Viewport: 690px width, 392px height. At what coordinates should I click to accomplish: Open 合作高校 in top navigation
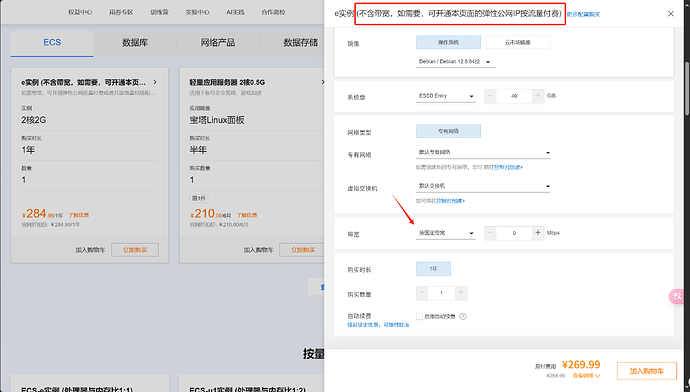coord(273,12)
